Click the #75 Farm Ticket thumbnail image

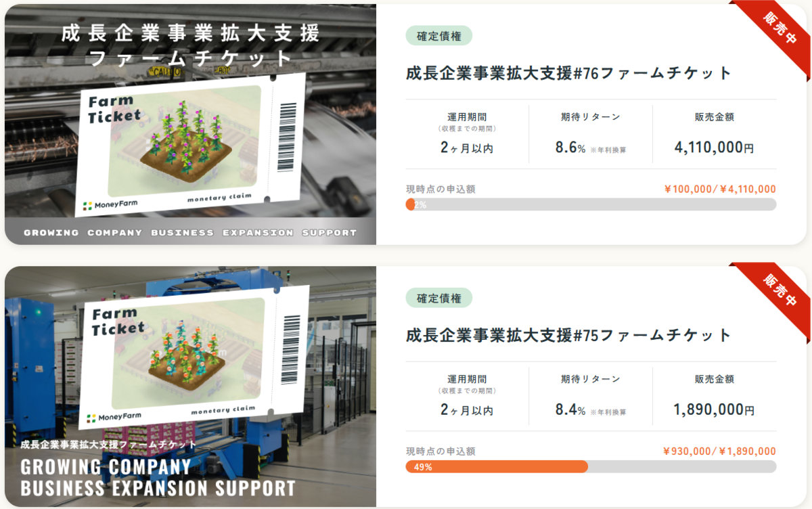coord(190,386)
